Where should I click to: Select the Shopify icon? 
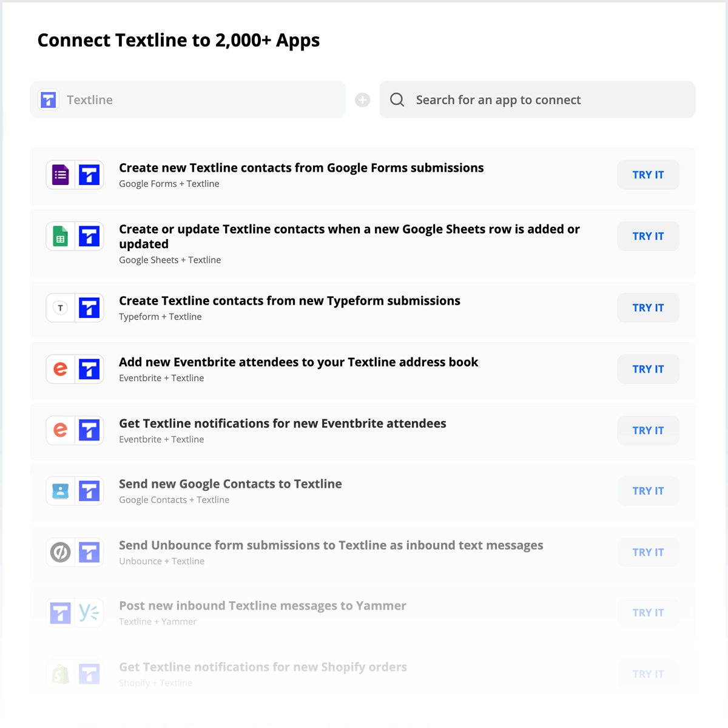coord(59,673)
